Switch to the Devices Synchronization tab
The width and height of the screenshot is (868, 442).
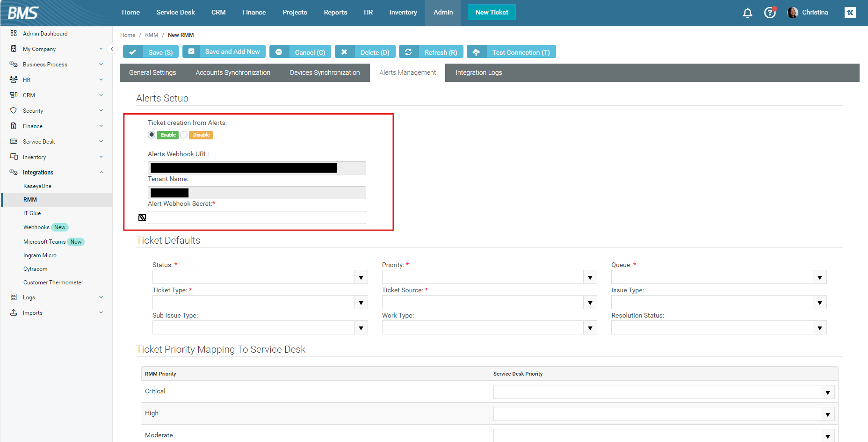(x=325, y=72)
